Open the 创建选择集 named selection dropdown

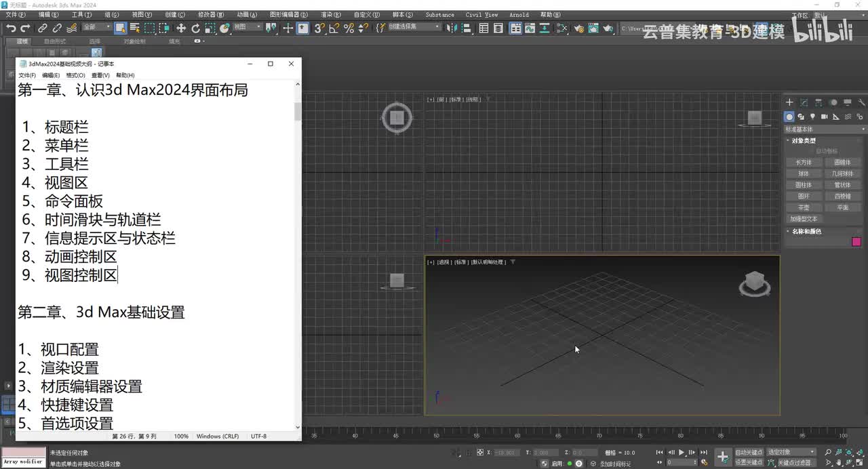tap(413, 28)
